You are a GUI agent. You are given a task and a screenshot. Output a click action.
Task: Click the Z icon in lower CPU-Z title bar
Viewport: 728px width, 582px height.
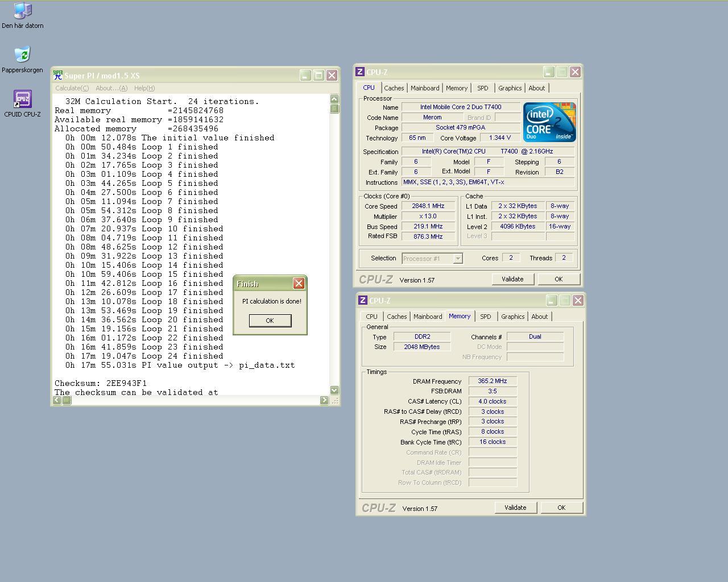(362, 300)
